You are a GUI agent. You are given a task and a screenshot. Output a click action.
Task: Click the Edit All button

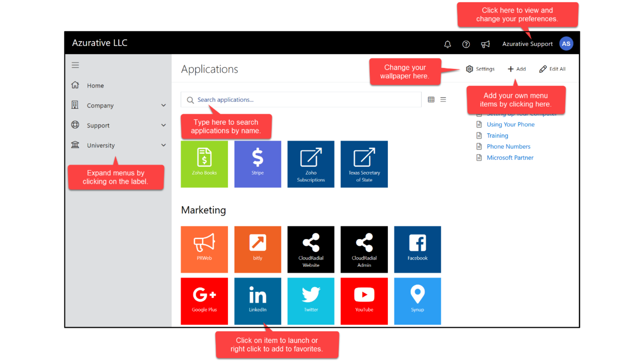(x=552, y=69)
